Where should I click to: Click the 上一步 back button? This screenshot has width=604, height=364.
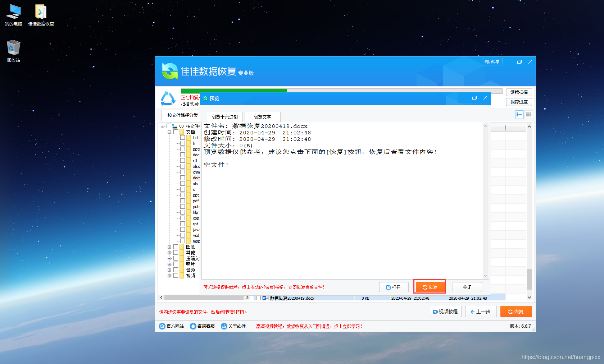481,312
